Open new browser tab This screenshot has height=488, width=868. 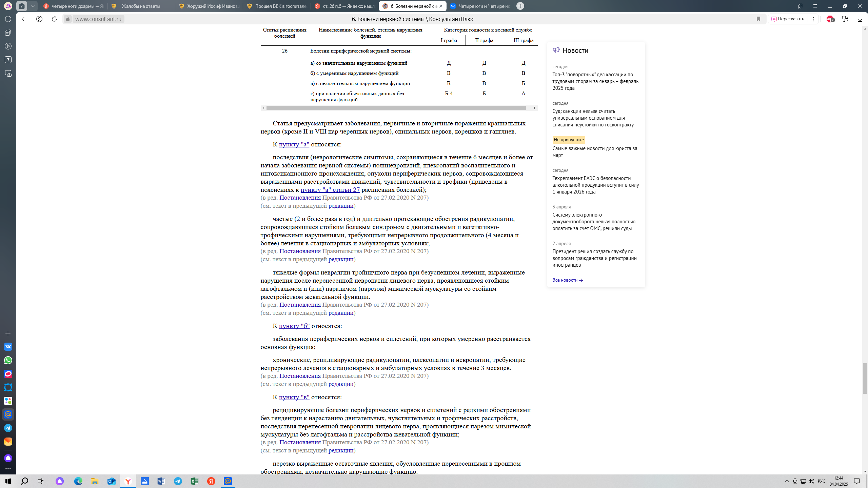(x=520, y=6)
